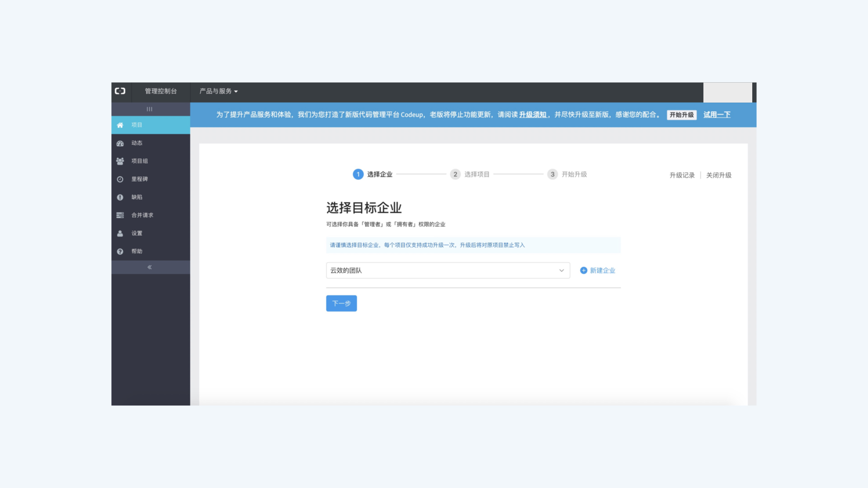
Task: Click the 试用一下 trial banner button
Action: point(717,114)
